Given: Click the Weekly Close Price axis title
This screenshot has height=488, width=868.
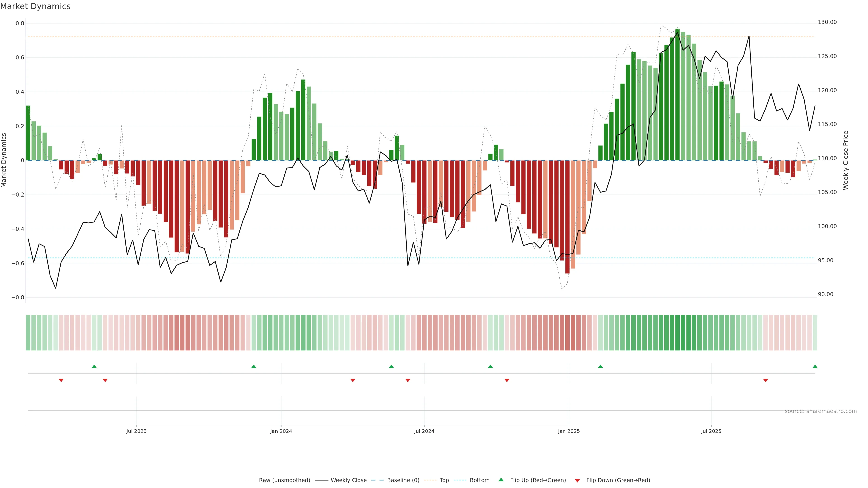Looking at the screenshot, I should click(846, 160).
